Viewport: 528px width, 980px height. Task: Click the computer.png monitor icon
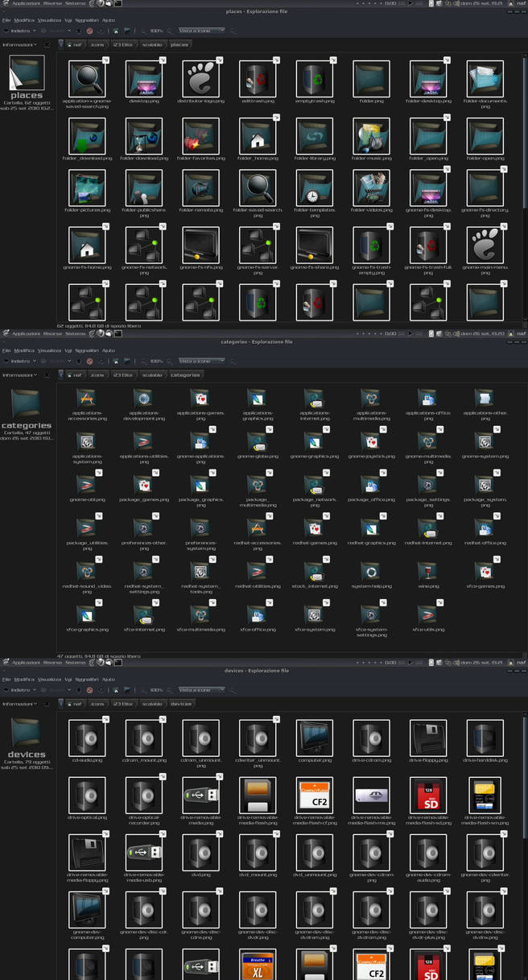[314, 738]
